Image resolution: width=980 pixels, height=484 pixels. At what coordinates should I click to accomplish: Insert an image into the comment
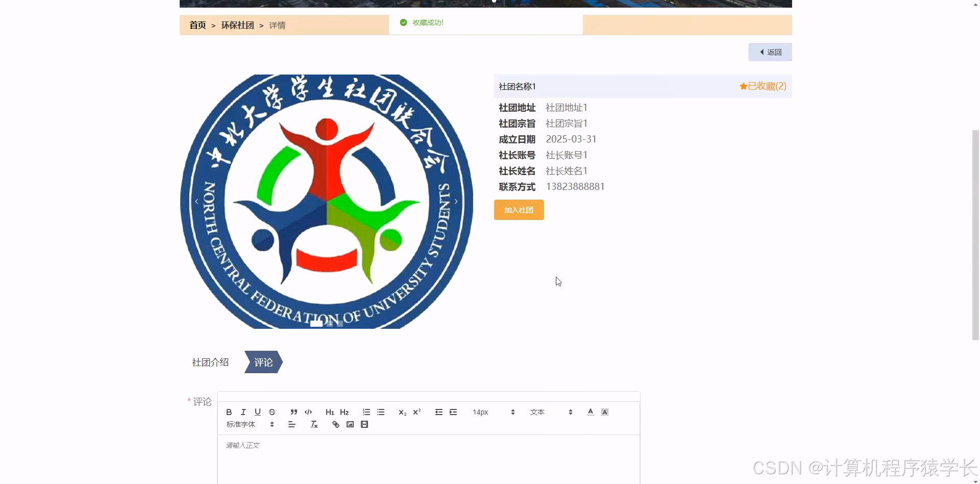point(350,424)
